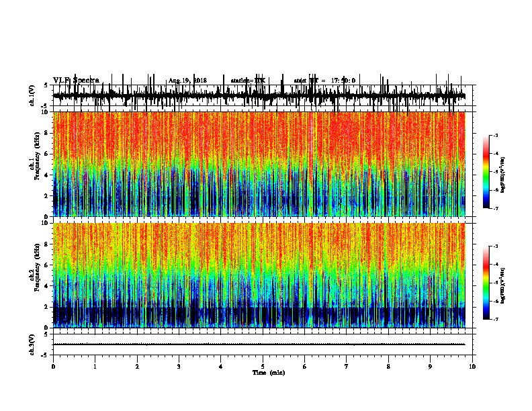Click the '4' kHz tick of ch.1 spectrogram
Viewport: 532px width, 411px height.
coord(46,175)
